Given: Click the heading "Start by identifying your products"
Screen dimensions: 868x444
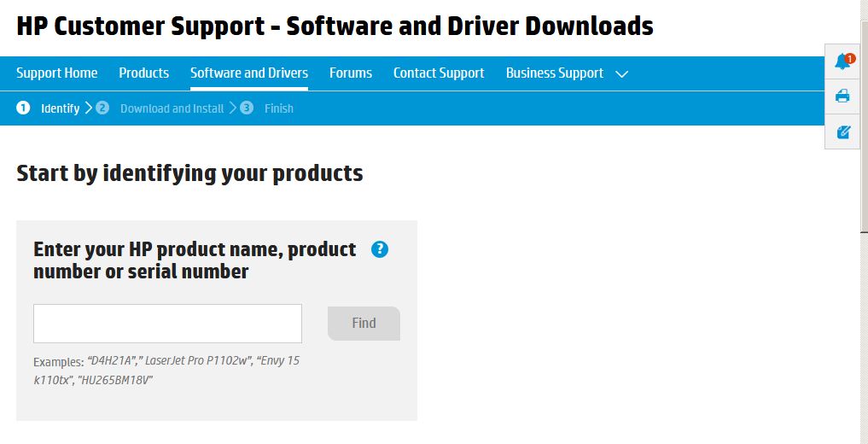Looking at the screenshot, I should [189, 173].
